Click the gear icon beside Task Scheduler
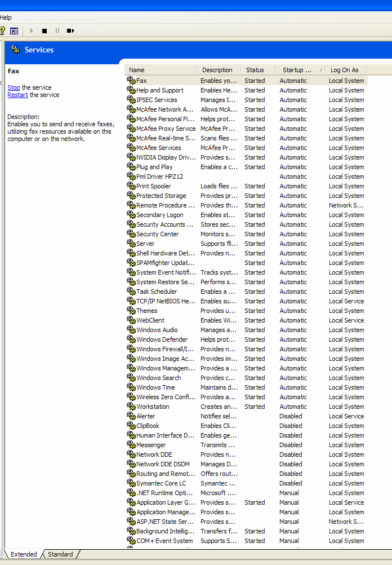392x565 pixels. pyautogui.click(x=131, y=291)
